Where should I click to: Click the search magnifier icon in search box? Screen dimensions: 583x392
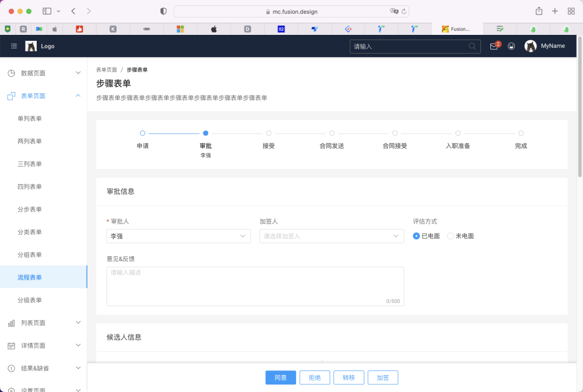(472, 45)
